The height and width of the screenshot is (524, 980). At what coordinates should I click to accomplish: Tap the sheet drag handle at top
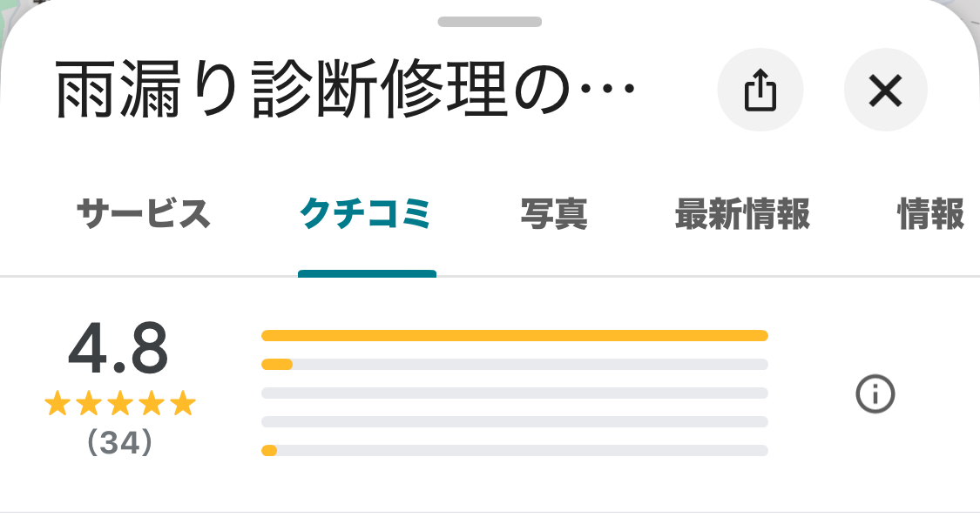pos(490,22)
